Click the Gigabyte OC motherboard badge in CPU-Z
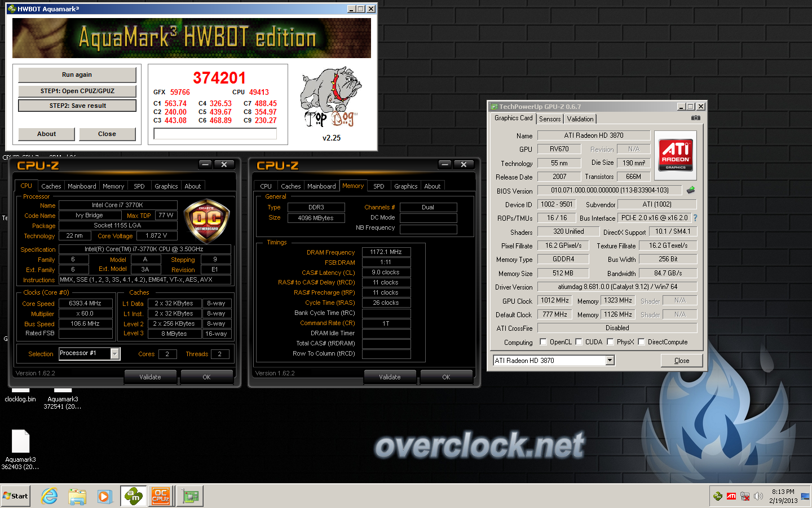The width and height of the screenshot is (812, 508). click(206, 221)
